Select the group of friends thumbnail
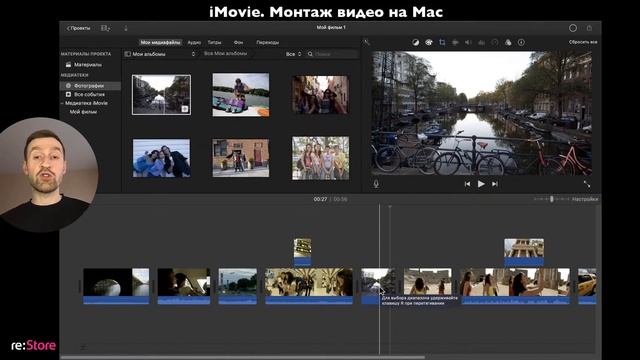This screenshot has height=360, width=640. (320, 158)
